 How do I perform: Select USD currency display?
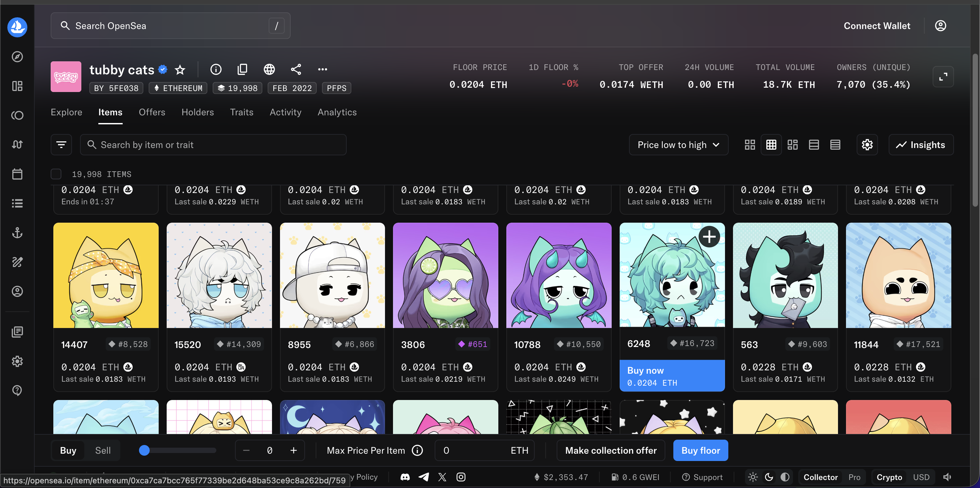pyautogui.click(x=921, y=477)
